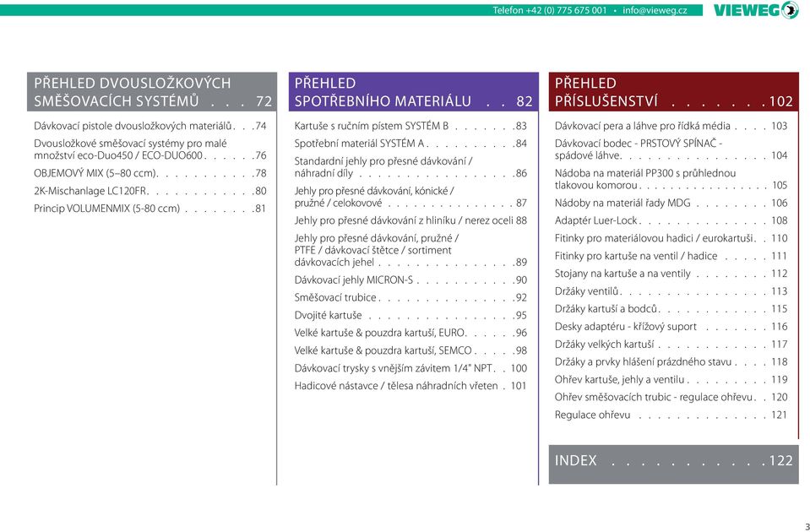Click the Telefon +42 (0) 775 675 001 number
The width and height of the screenshot is (810, 532).
(x=550, y=10)
